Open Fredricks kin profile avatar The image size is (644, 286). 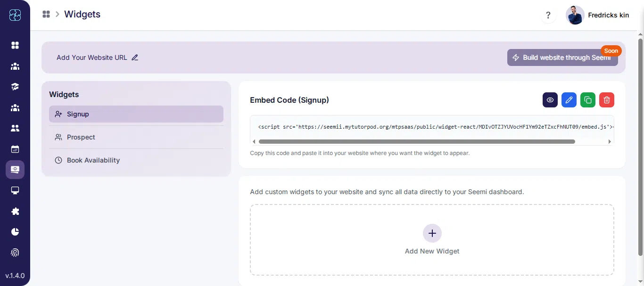[x=575, y=15]
